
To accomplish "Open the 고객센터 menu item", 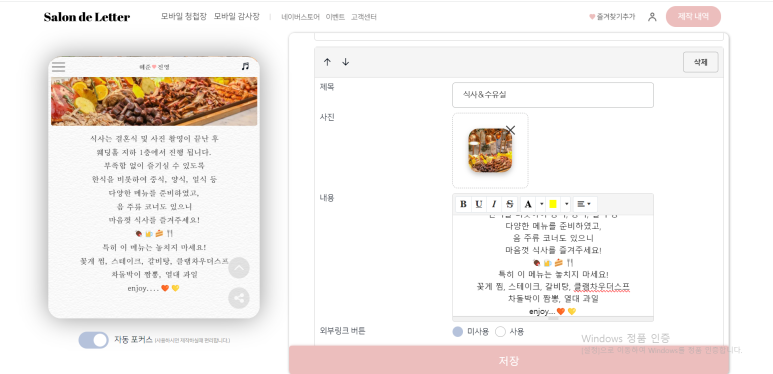I will point(364,17).
